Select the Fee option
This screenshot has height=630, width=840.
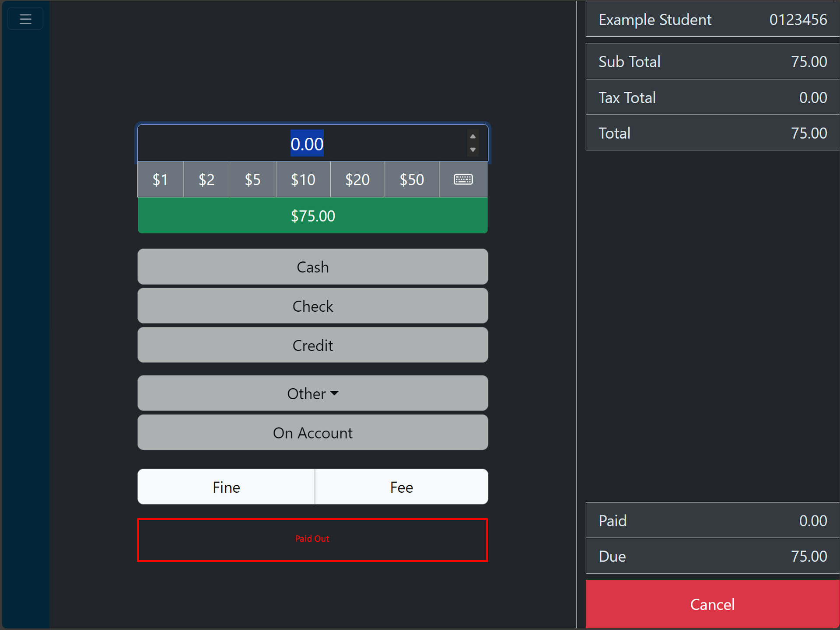coord(401,487)
